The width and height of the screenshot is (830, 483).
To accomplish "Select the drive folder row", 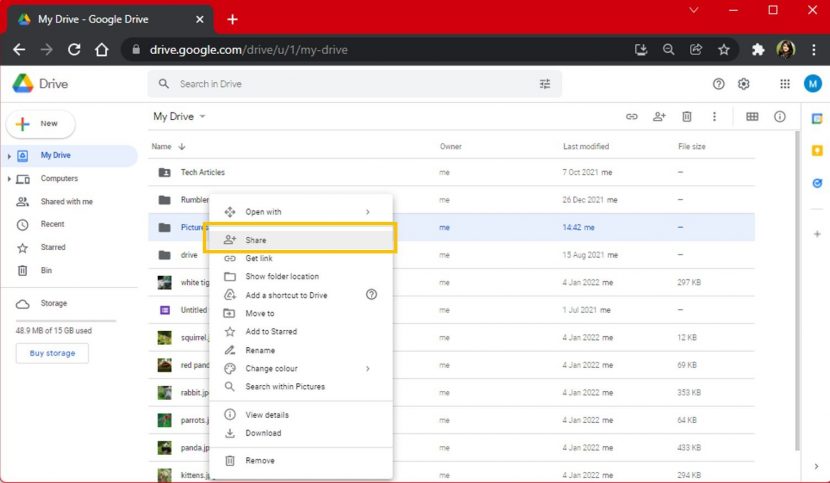I will 451,255.
